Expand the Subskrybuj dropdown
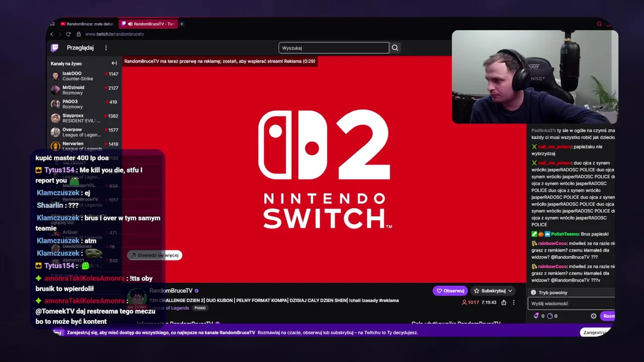The image size is (644, 362). coord(510,291)
